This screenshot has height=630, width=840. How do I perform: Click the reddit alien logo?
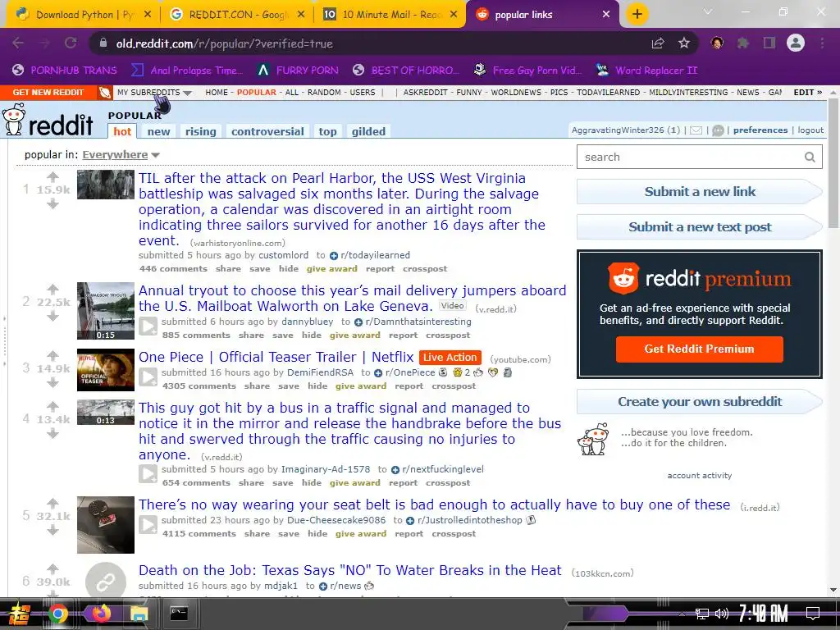14,119
